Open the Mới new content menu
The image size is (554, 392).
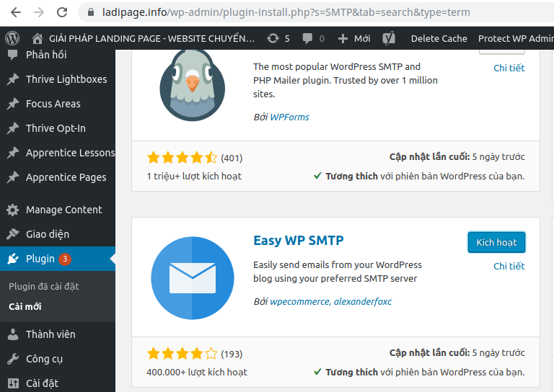tap(362, 38)
